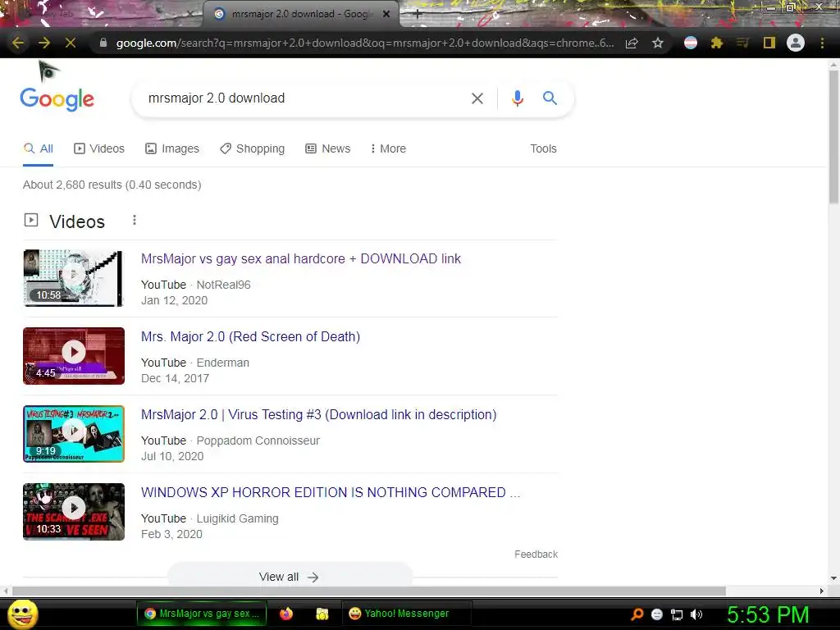The image size is (840, 630).
Task: Open the share page icon in the address bar
Action: pyautogui.click(x=632, y=43)
